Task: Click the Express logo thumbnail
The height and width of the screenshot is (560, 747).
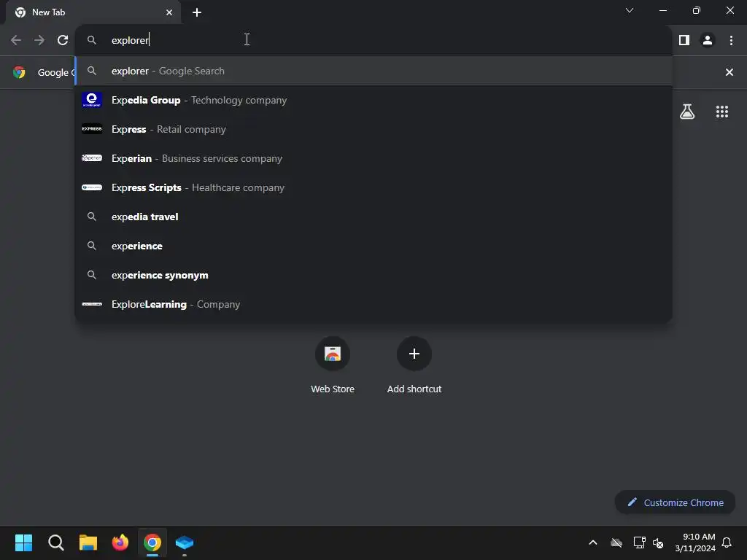Action: [92, 129]
